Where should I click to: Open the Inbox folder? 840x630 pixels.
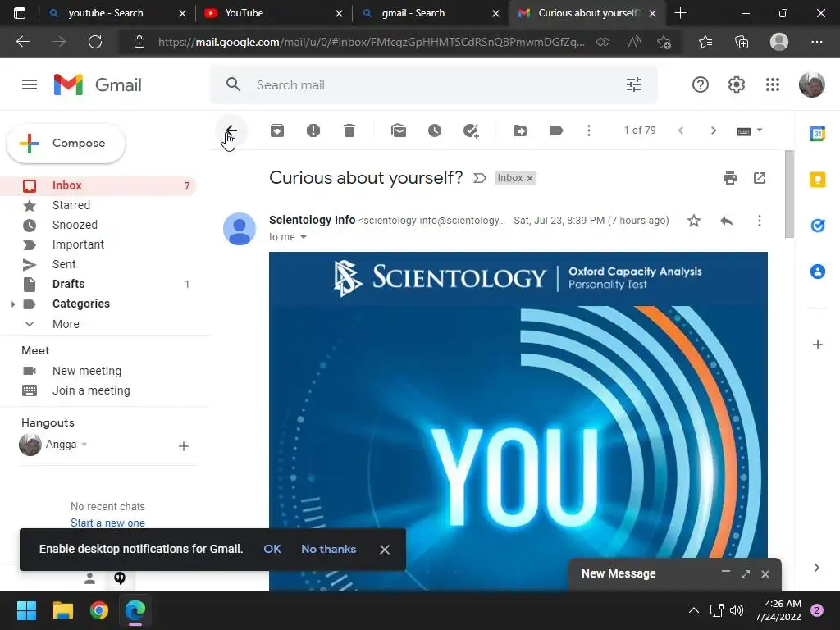[98, 185]
